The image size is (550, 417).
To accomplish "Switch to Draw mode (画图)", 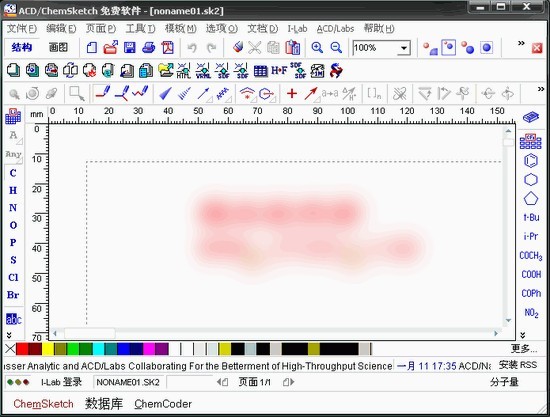I will [x=58, y=47].
